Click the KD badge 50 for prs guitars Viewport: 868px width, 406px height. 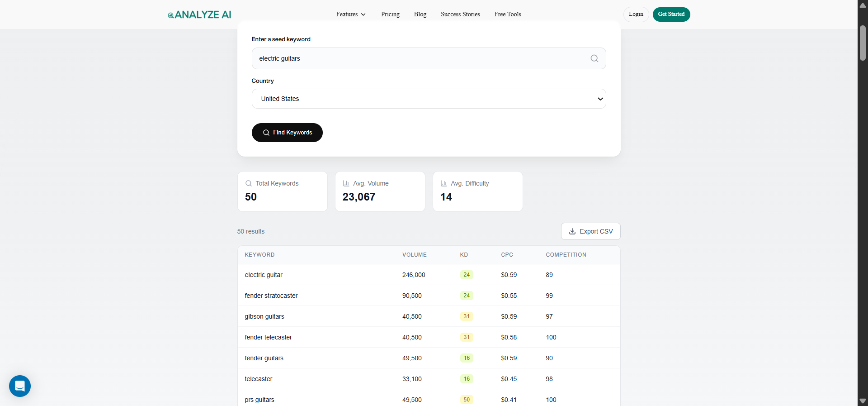tap(466, 400)
